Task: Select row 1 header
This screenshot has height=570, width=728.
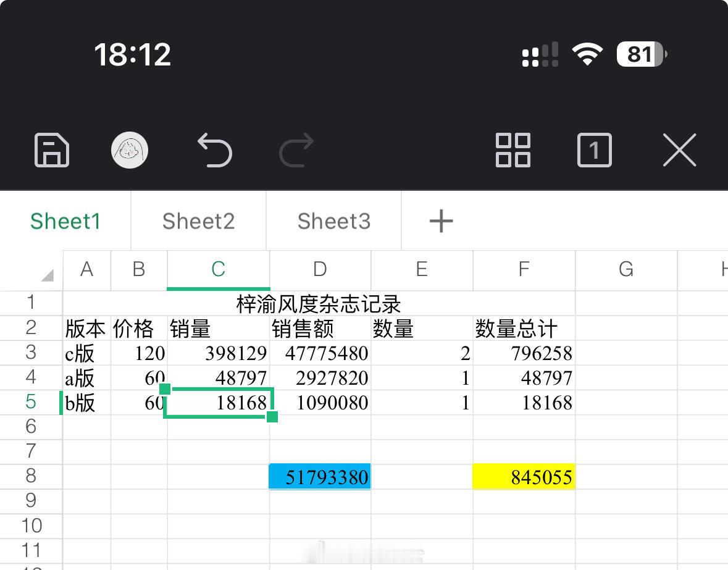Action: 31,303
